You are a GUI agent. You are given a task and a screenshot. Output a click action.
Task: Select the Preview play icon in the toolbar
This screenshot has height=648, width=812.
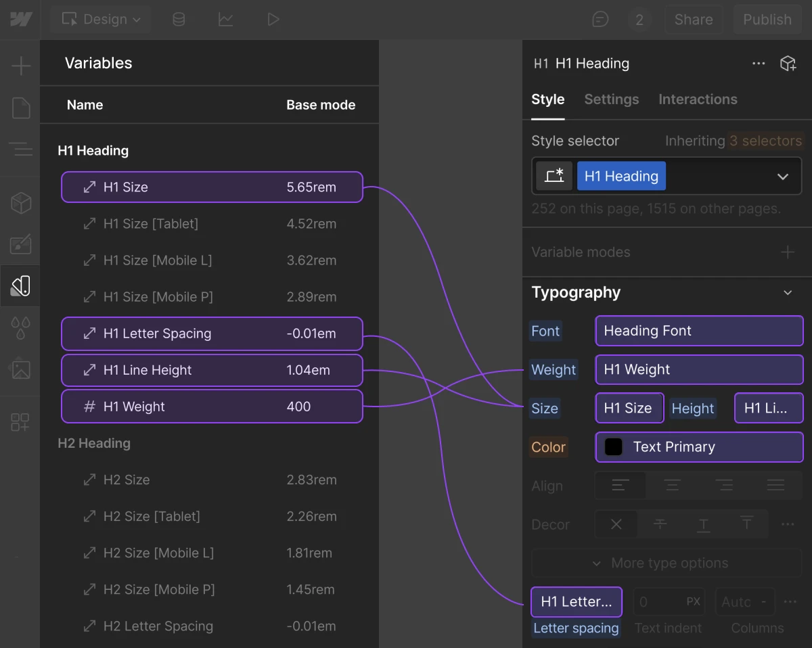click(x=273, y=19)
